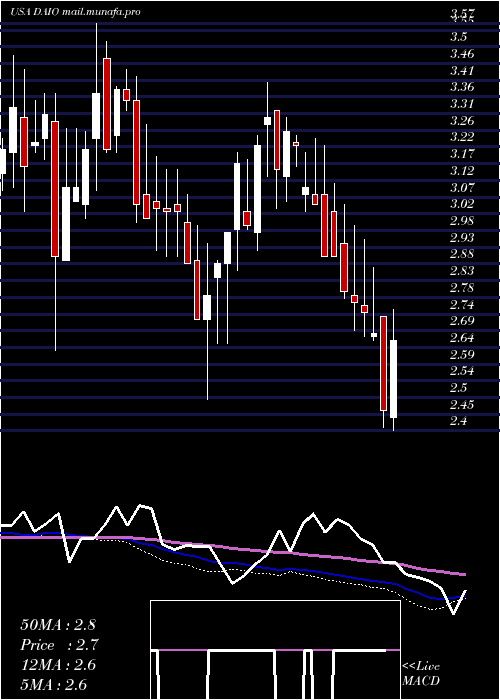Click the 2.59 price axis label
This screenshot has width=500, height=700.
(462, 354)
